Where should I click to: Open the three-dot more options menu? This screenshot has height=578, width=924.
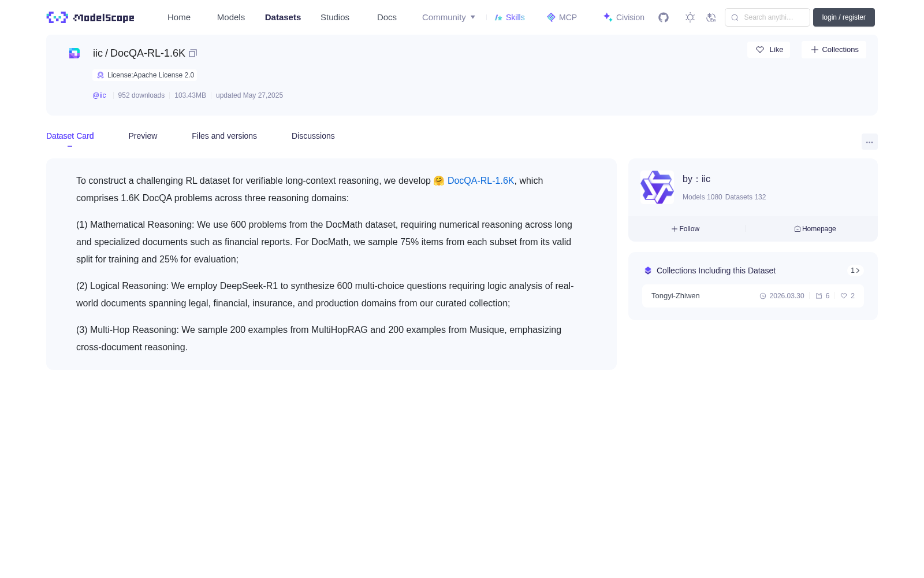pyautogui.click(x=869, y=142)
